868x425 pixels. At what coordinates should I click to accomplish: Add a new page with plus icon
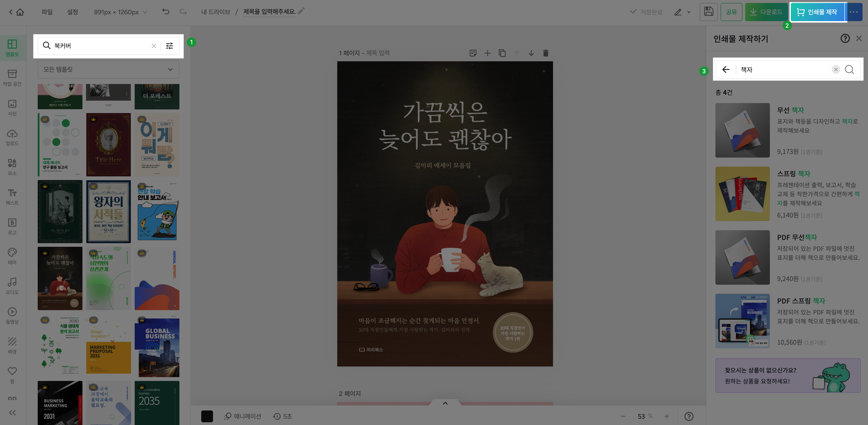click(487, 53)
